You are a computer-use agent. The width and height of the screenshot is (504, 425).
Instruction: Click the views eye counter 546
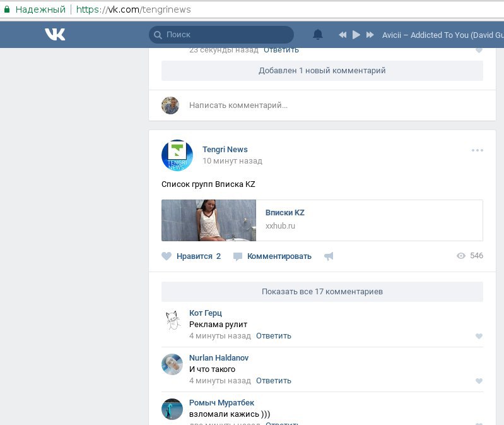tap(470, 256)
